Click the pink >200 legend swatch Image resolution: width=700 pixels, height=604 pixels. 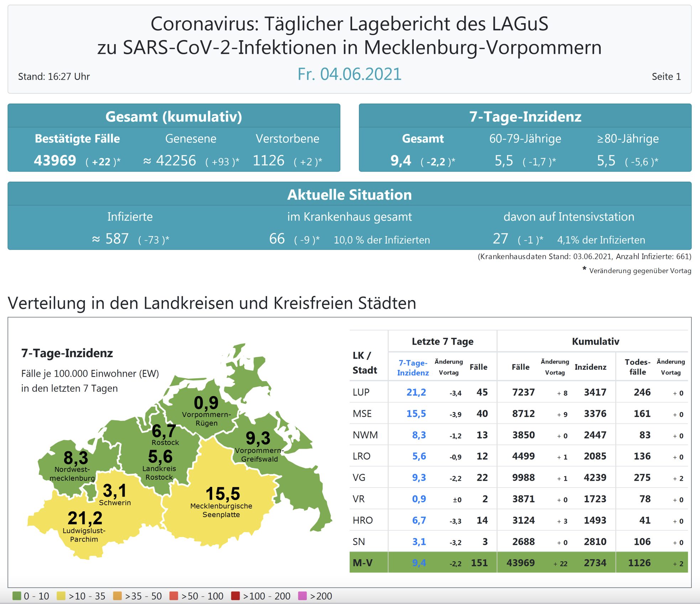pyautogui.click(x=302, y=596)
